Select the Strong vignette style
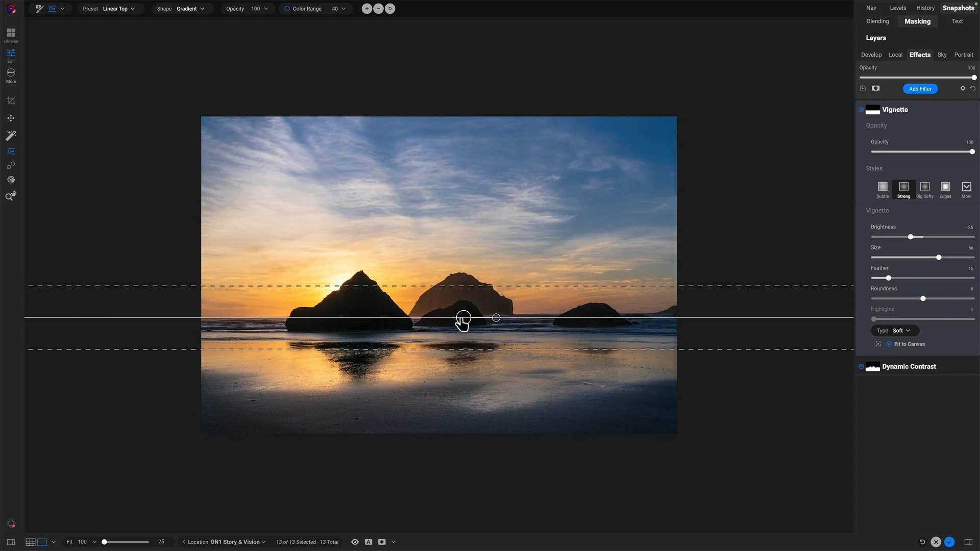 [x=903, y=187]
